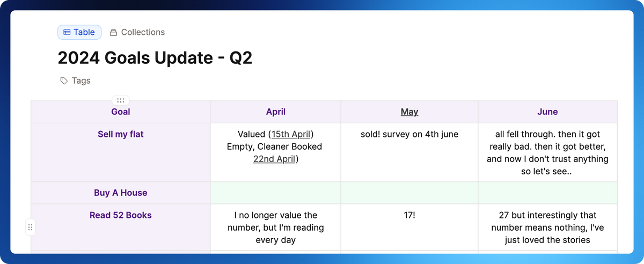Click the May cell showing 17!
Screen dimensions: 644x264
point(409,227)
